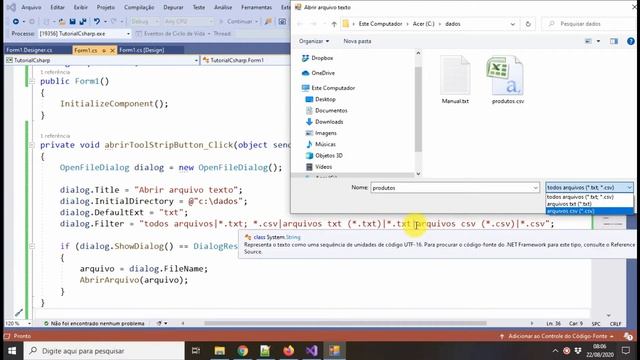
Task: Open the Projeto menu
Action: click(106, 7)
